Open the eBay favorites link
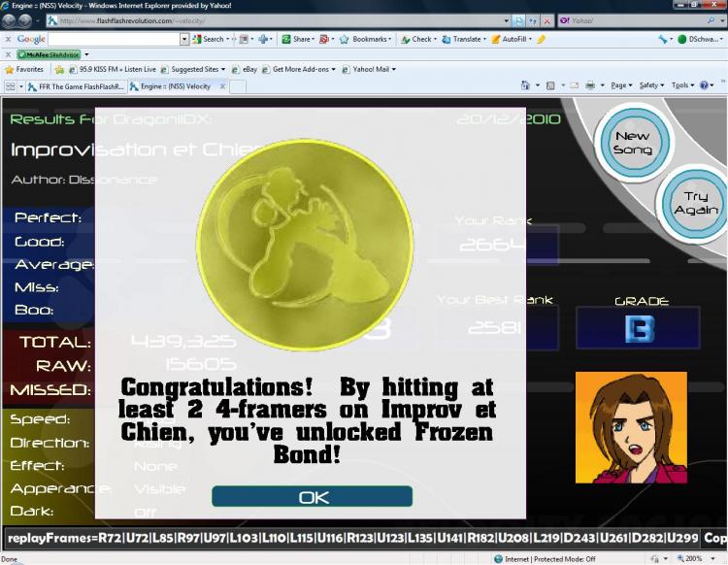 (x=245, y=70)
